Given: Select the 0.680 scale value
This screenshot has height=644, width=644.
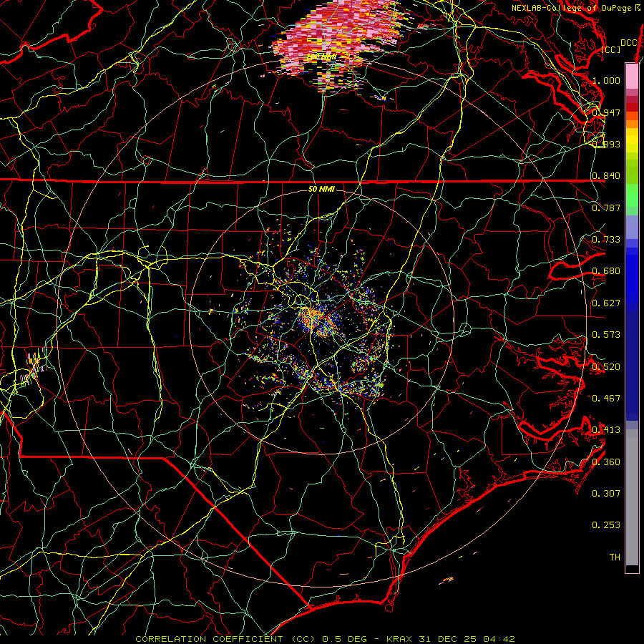Looking at the screenshot, I should tap(606, 271).
